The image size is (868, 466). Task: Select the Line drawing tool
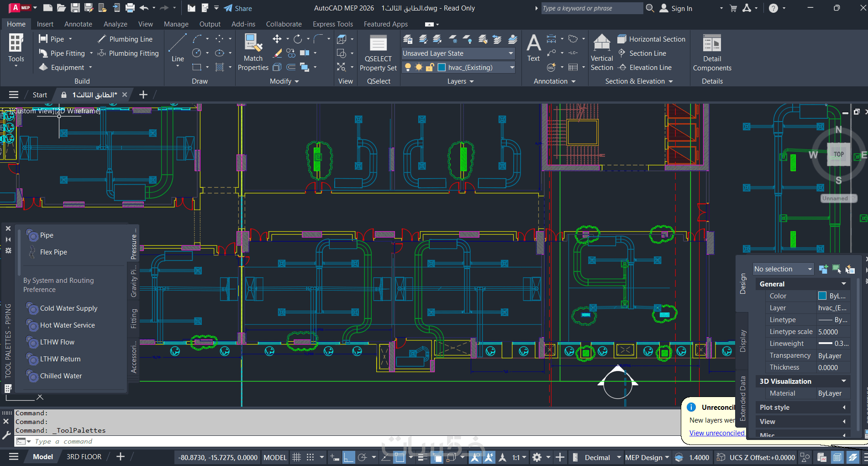coord(177,48)
